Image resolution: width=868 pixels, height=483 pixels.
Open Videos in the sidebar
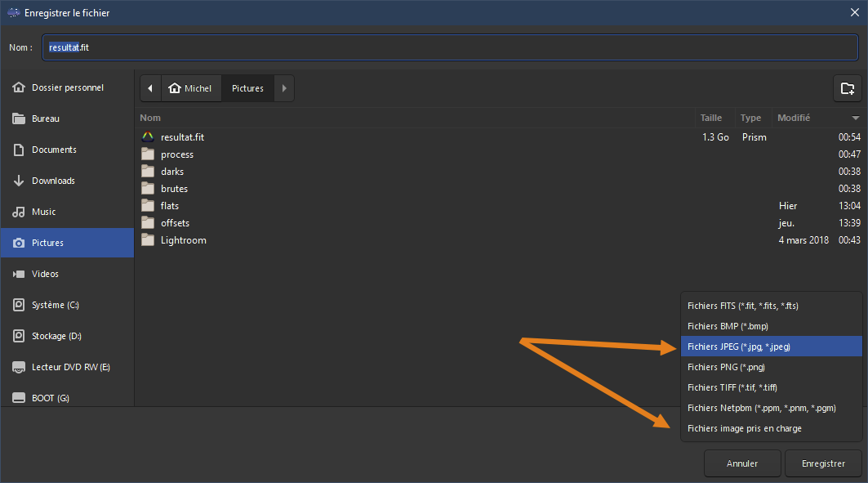pyautogui.click(x=68, y=274)
